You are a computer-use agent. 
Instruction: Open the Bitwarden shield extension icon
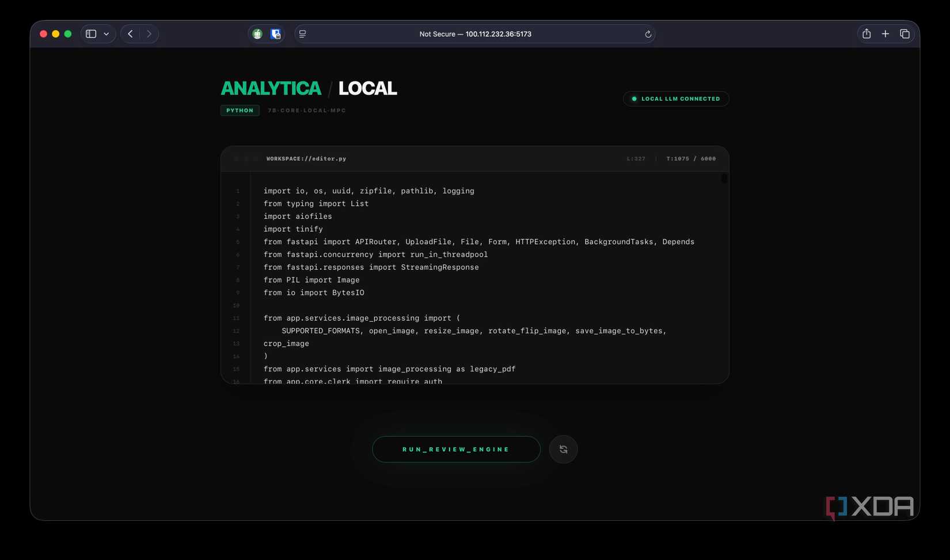coord(276,34)
